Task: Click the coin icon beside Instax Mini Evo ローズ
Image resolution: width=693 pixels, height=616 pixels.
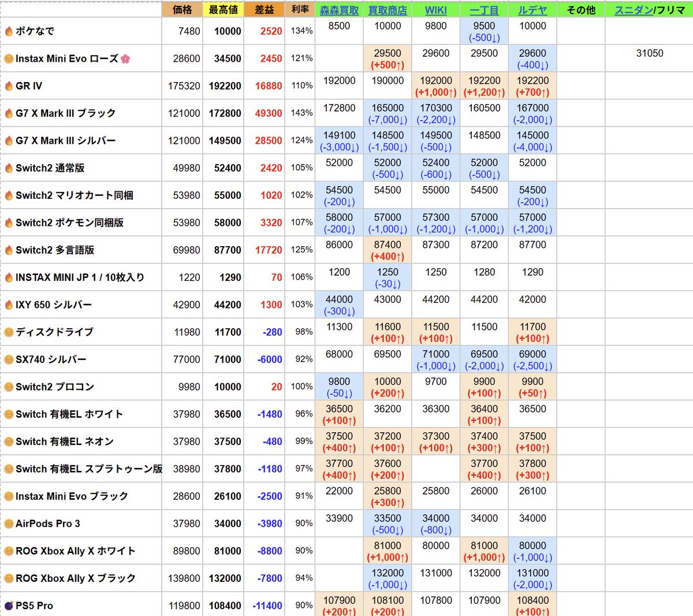Action: pos(9,58)
